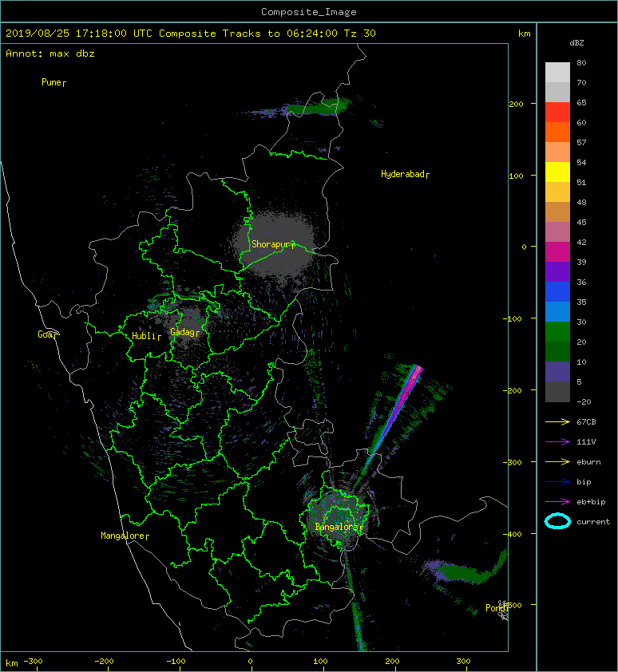Image resolution: width=618 pixels, height=672 pixels.
Task: Click the mauve-pink 45 dBZ legend swatch
Action: click(557, 232)
